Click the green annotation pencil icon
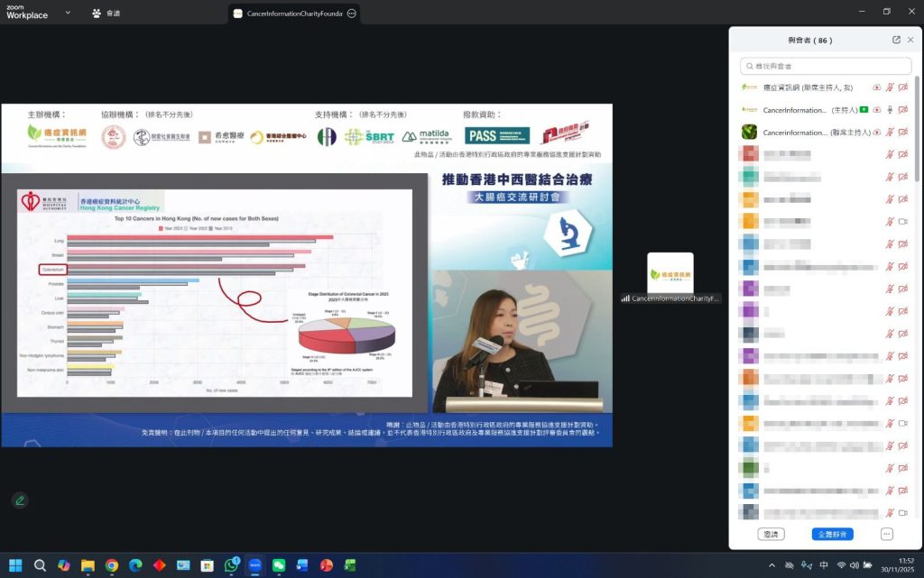 (19, 500)
